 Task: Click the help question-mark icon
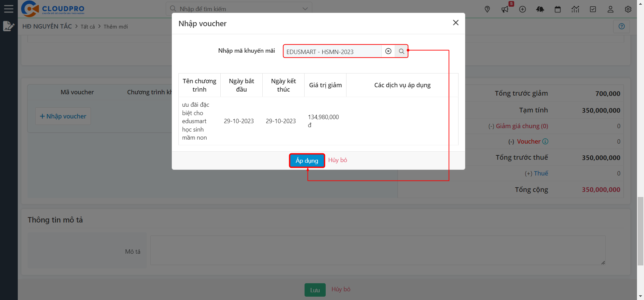(x=622, y=26)
